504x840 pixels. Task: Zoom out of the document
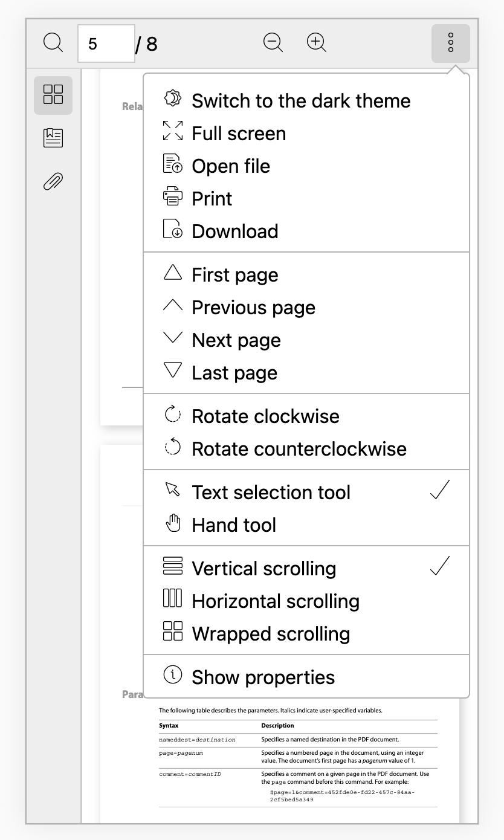[272, 42]
